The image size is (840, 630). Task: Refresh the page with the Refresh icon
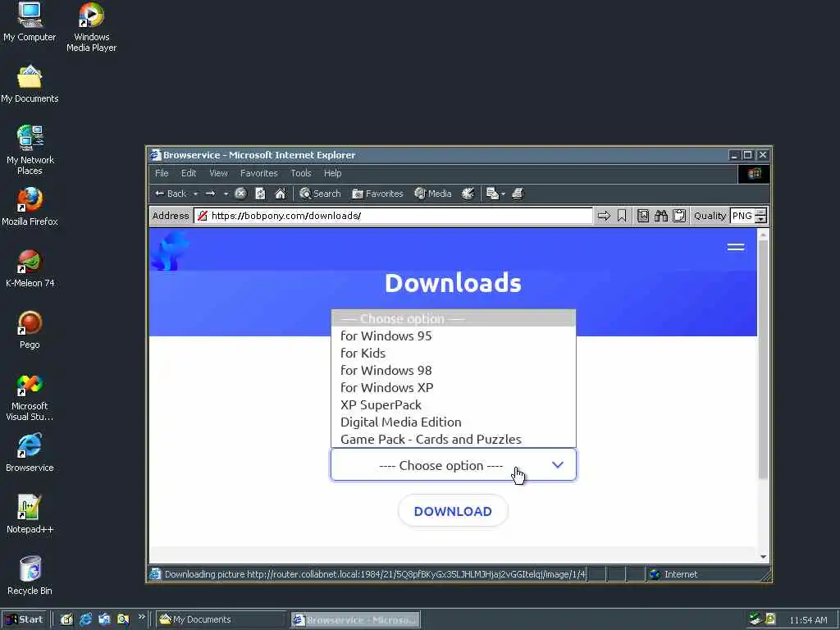point(260,194)
